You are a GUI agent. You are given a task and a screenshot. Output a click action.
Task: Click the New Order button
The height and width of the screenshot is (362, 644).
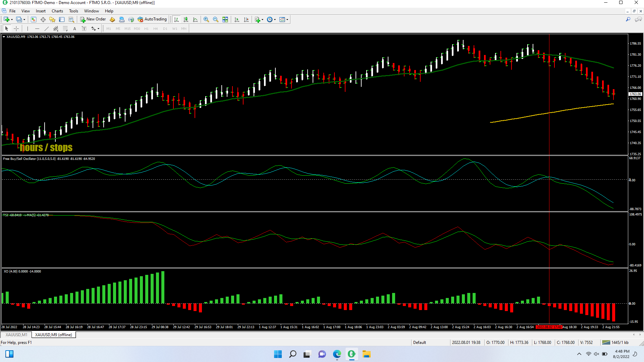coord(93,19)
